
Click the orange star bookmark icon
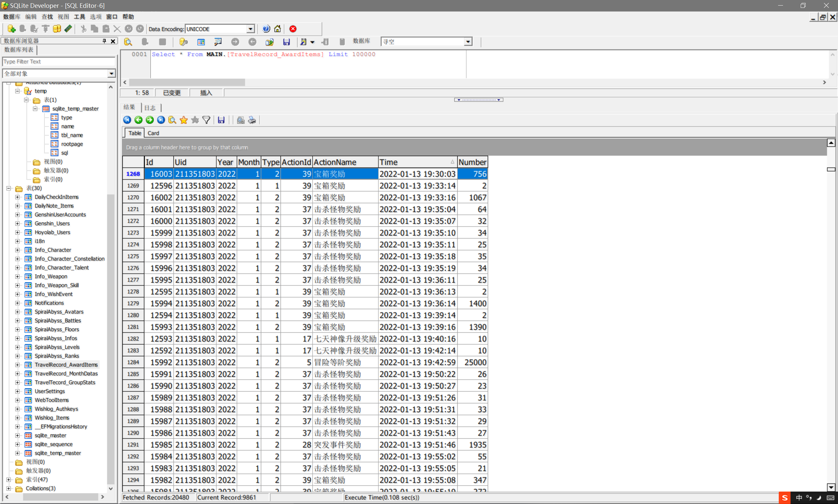coord(184,120)
